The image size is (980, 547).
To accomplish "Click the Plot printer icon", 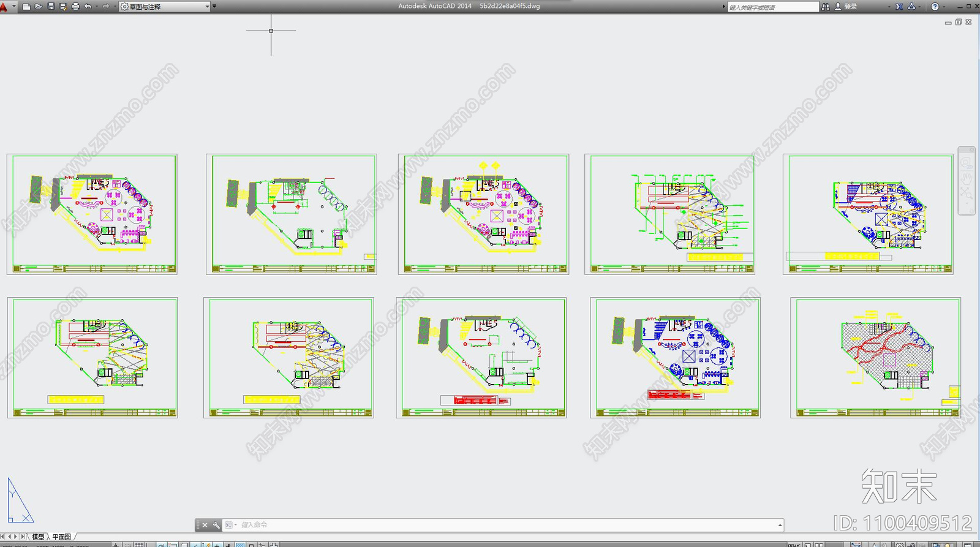I will [x=76, y=7].
